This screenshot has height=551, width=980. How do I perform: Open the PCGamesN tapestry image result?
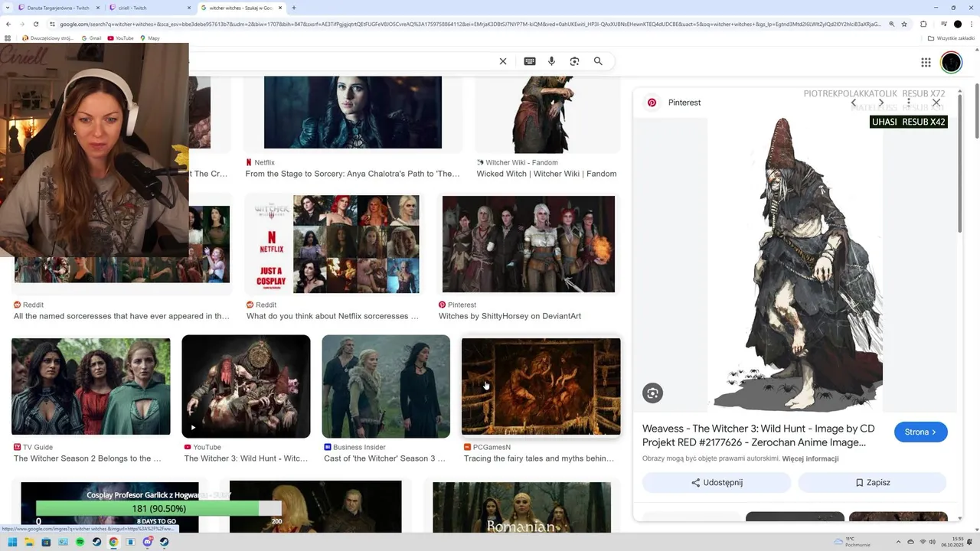pyautogui.click(x=541, y=386)
